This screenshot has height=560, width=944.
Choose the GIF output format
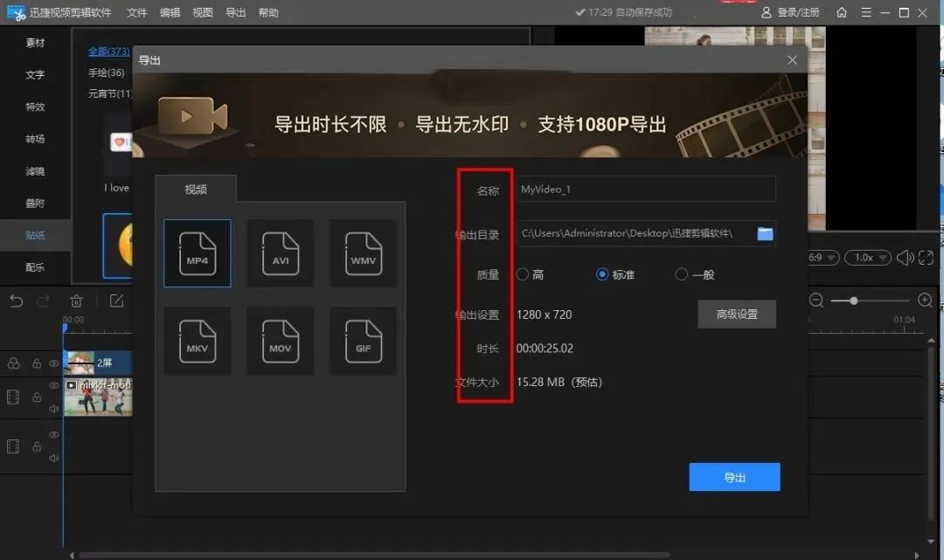coord(363,341)
